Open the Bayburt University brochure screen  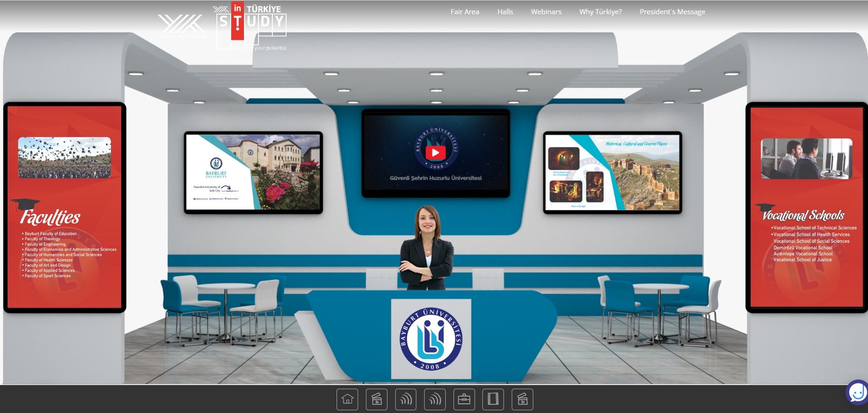[x=253, y=172]
